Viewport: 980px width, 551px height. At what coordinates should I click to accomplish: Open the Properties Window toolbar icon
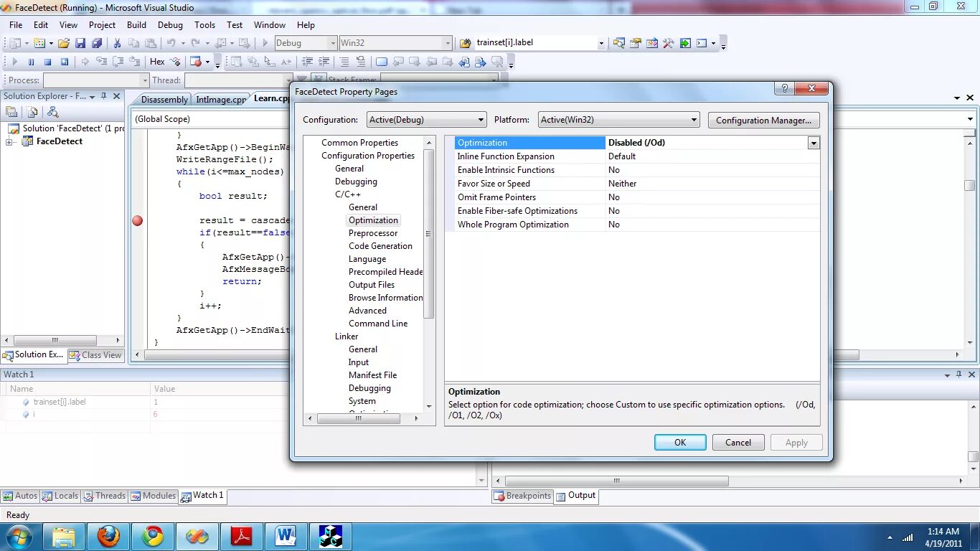tap(635, 43)
